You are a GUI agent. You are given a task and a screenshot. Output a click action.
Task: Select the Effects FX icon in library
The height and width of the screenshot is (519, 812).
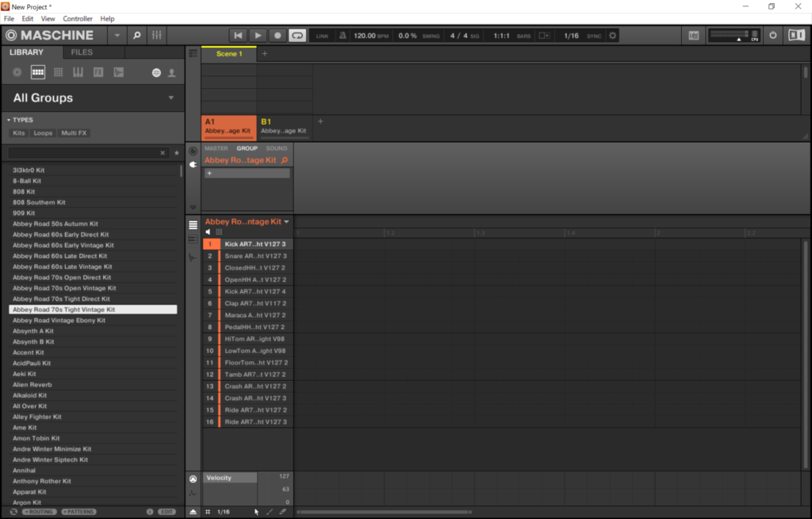click(x=98, y=72)
